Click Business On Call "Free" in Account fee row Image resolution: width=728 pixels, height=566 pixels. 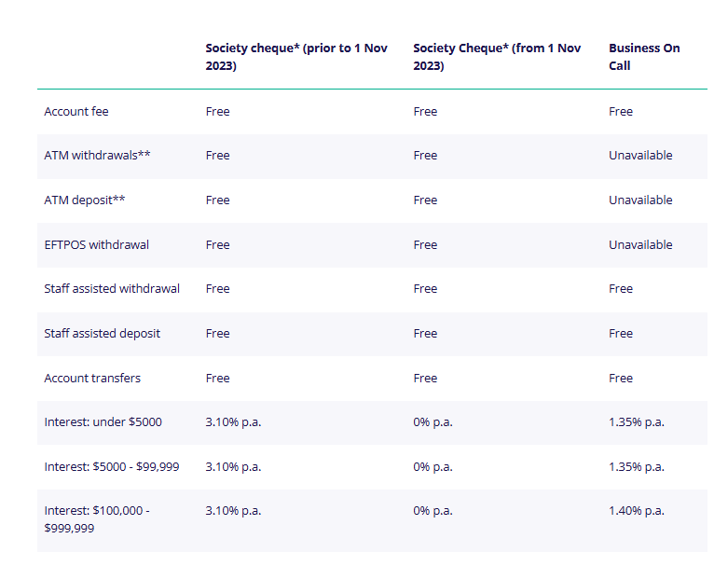point(621,112)
